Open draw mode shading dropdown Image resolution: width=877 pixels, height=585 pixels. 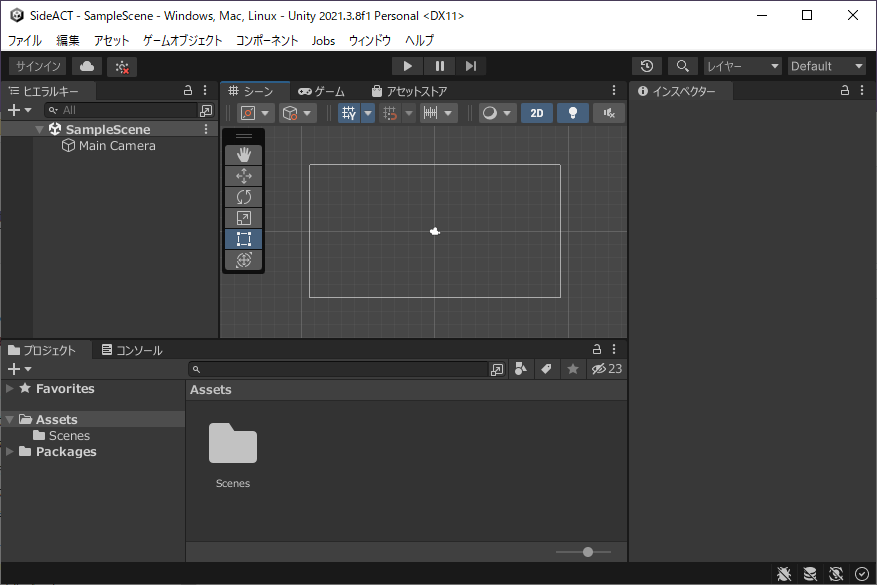click(x=496, y=113)
